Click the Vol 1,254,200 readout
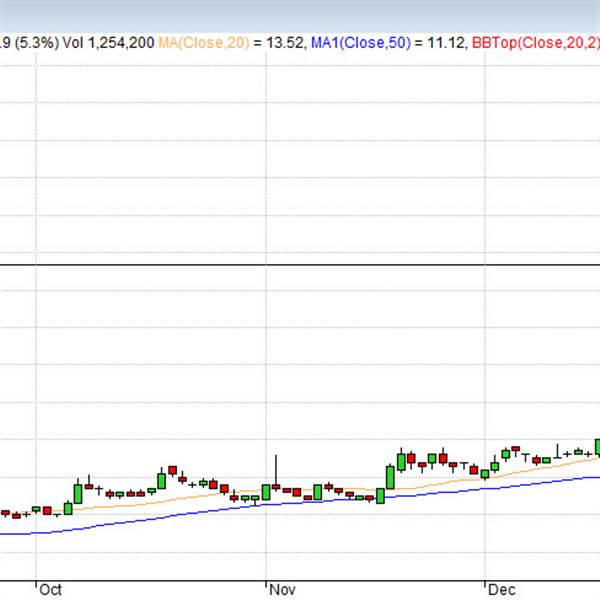This screenshot has width=600, height=600. 108,42
